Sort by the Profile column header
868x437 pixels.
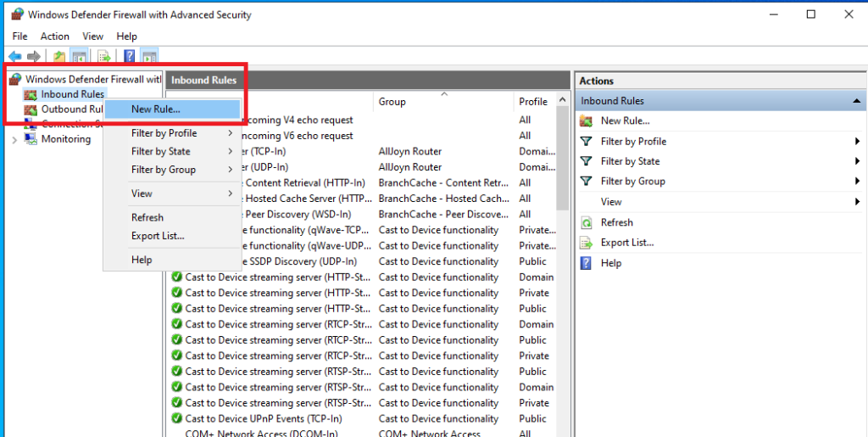pyautogui.click(x=534, y=101)
